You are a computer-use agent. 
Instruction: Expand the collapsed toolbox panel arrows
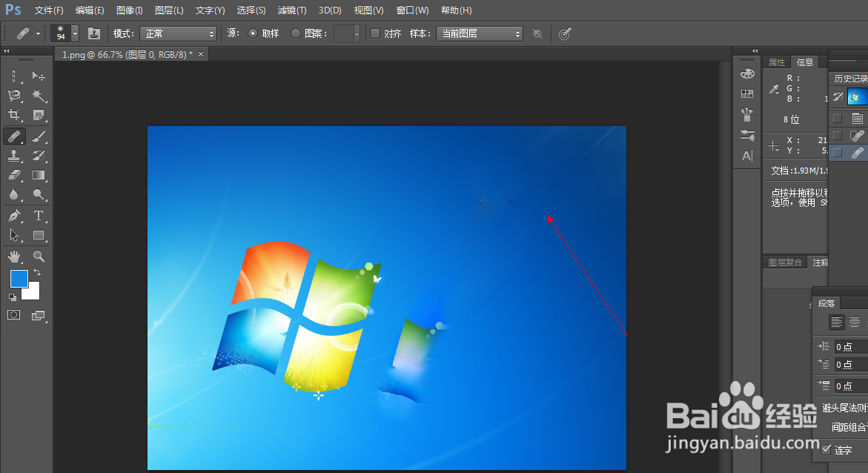[x=7, y=51]
